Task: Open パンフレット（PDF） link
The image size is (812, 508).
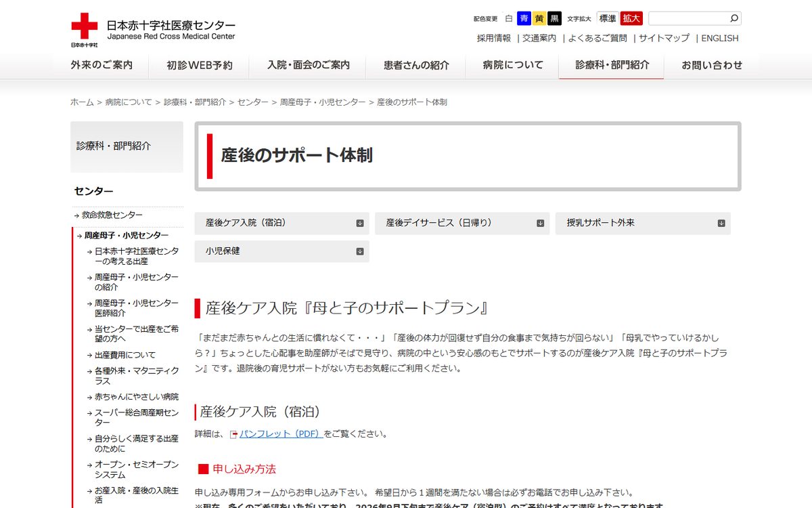Action: 281,434
